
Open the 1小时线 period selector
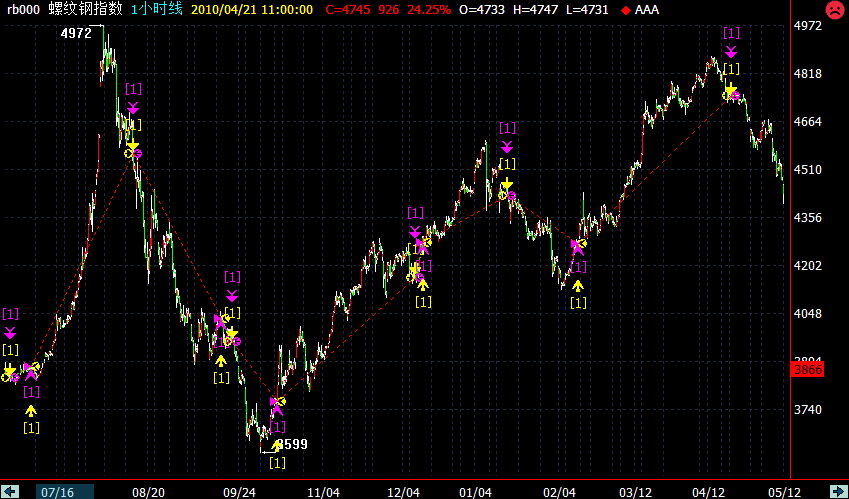click(x=155, y=9)
